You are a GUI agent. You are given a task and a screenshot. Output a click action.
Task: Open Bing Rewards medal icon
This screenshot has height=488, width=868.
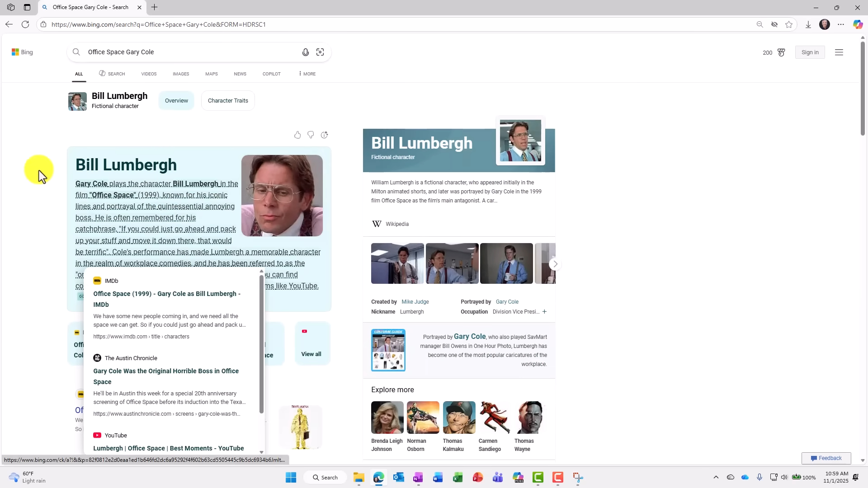coord(781,52)
